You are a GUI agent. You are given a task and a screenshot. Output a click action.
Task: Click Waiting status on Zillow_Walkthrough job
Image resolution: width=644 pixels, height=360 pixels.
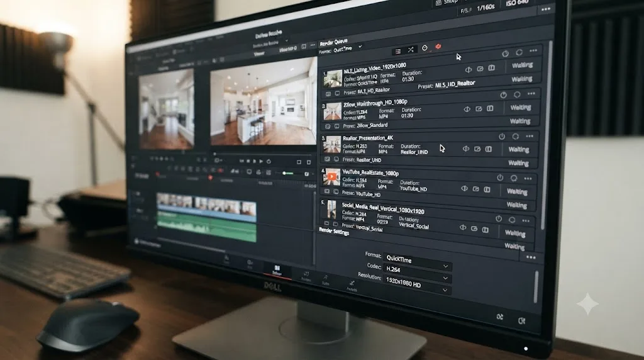(x=520, y=108)
